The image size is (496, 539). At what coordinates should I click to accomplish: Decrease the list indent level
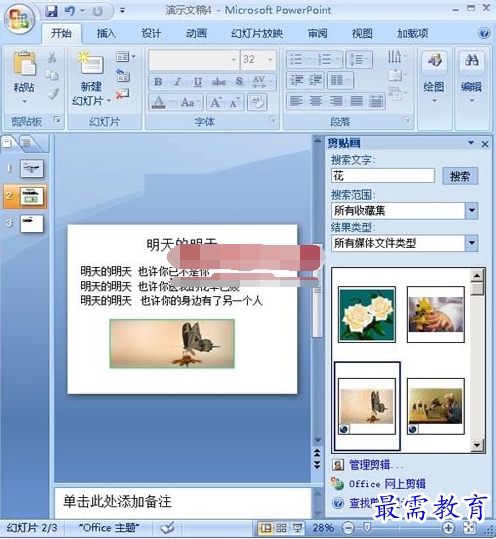click(x=296, y=80)
